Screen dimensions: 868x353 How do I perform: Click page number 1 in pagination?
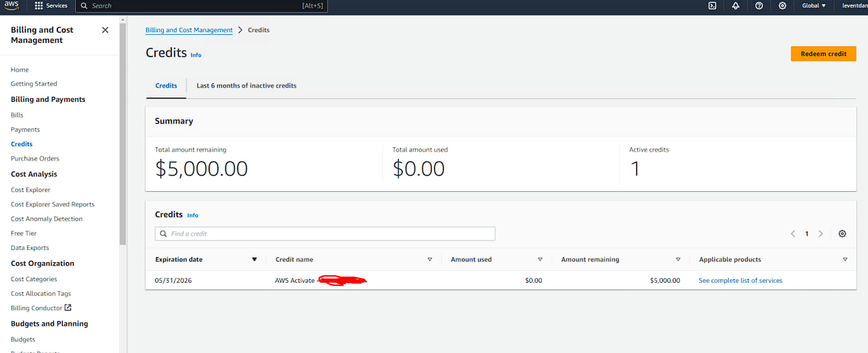pyautogui.click(x=807, y=234)
